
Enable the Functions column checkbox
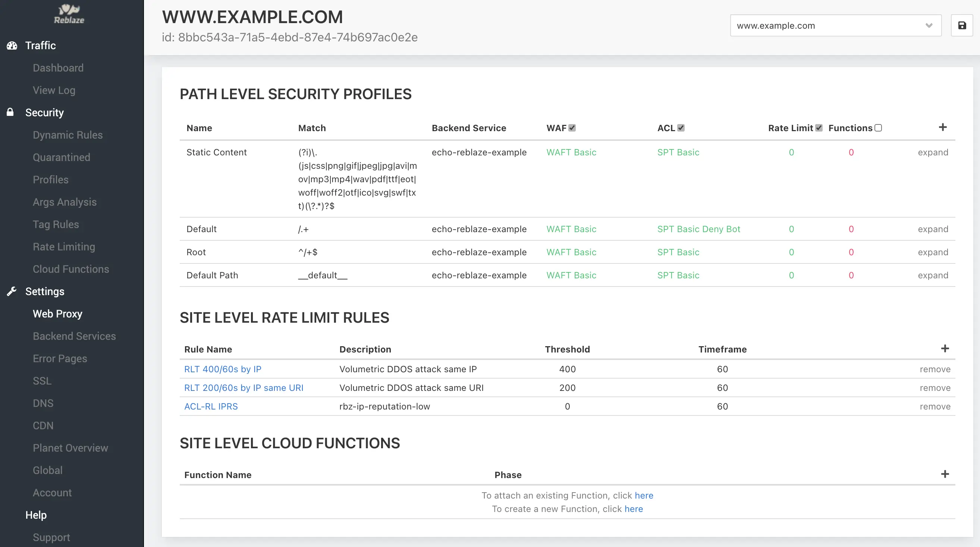(x=878, y=128)
